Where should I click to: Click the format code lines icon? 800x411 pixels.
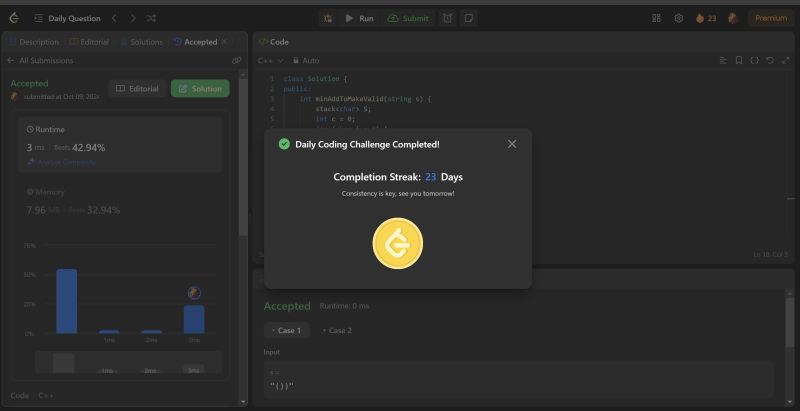tap(723, 61)
